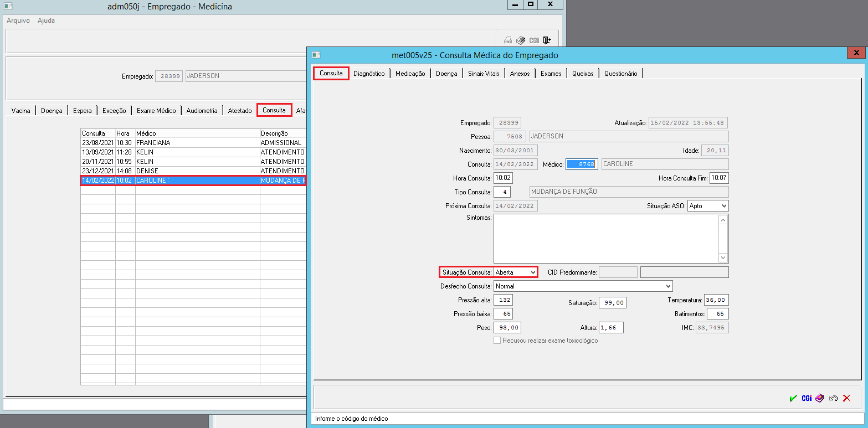868x428 pixels.
Task: Switch to Vacina tab in adm050j window
Action: coord(20,110)
